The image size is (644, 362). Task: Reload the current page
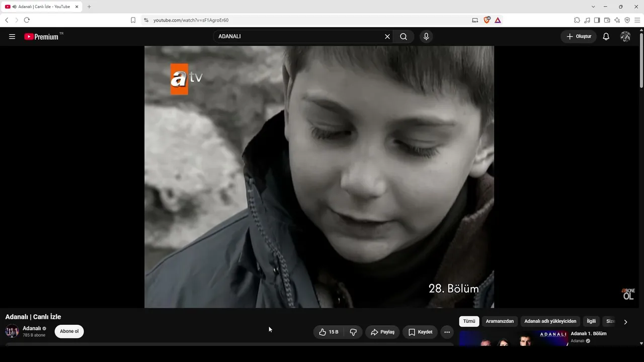pyautogui.click(x=27, y=20)
